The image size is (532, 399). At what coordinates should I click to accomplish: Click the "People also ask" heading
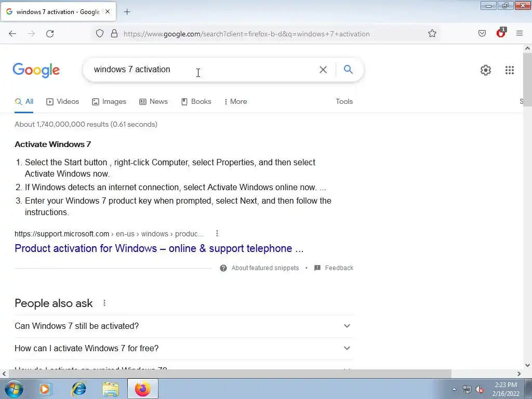pos(54,303)
